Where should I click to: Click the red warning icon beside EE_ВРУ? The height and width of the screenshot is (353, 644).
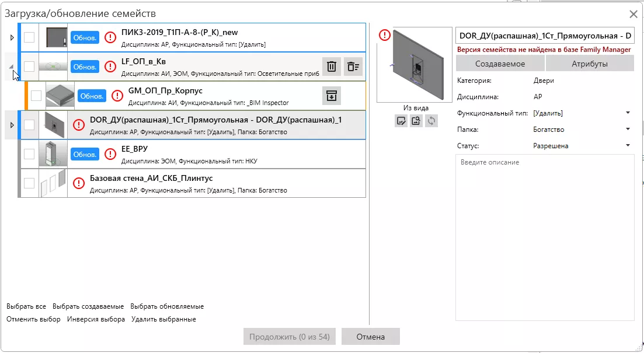point(110,154)
